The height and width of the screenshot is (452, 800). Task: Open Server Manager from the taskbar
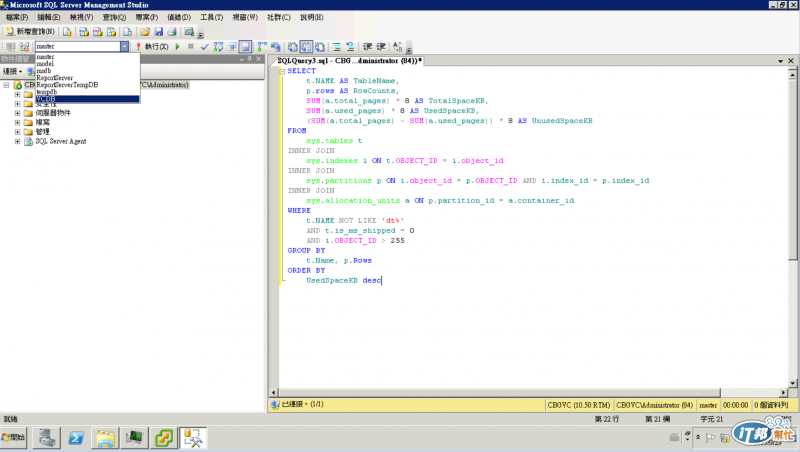[47, 438]
